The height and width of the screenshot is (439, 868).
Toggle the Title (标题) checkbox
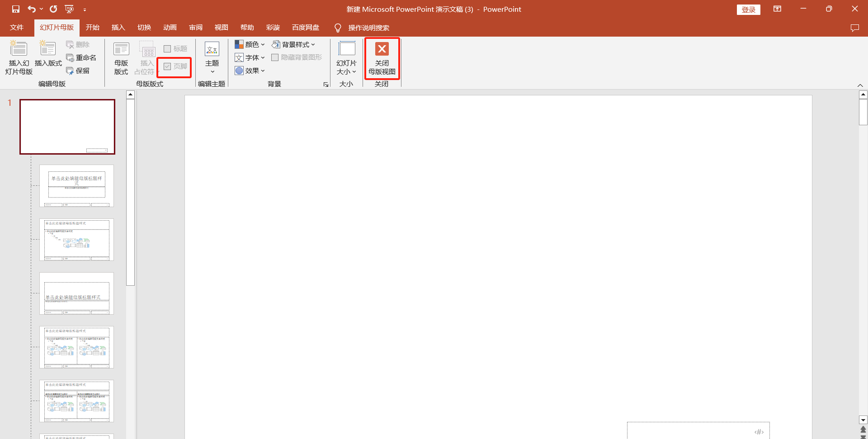pos(167,49)
